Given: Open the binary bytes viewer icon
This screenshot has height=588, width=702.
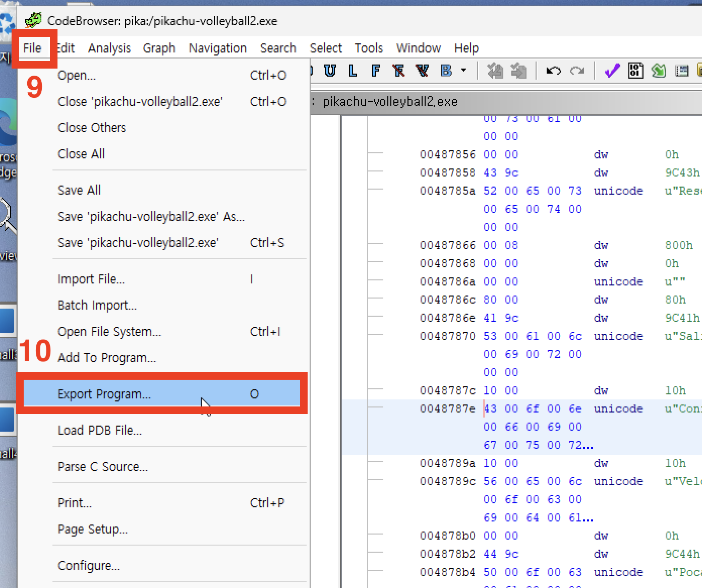Looking at the screenshot, I should (x=635, y=71).
